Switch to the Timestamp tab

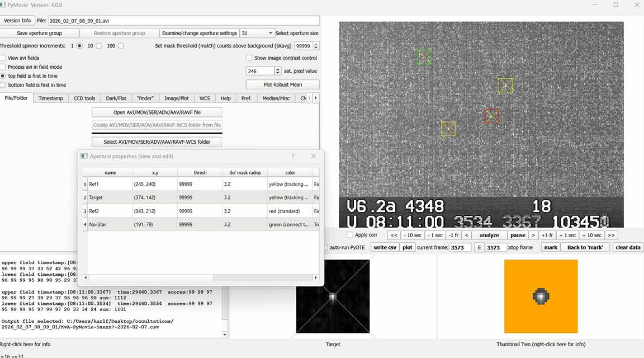[50, 98]
